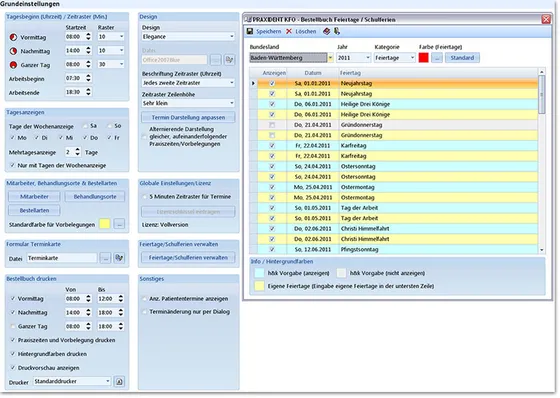Toggle Druckvorschau anzeigen checkbox
560x398 pixels.
[x=13, y=368]
